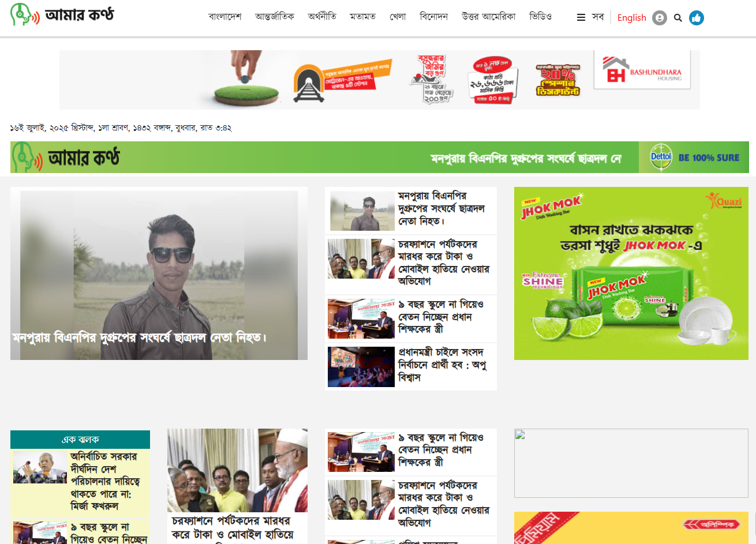Viewport: 756px width, 544px height.
Task: Read lower list headline চরফ্যাশনে পর্যটকদের মারধর
Action: pos(444,504)
